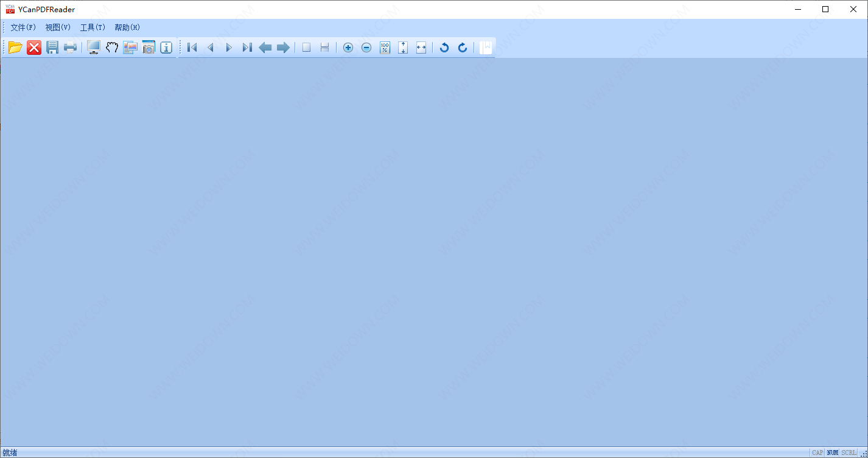Maximize the YCanPDFReader window
Viewport: 868px width, 458px height.
pos(825,9)
